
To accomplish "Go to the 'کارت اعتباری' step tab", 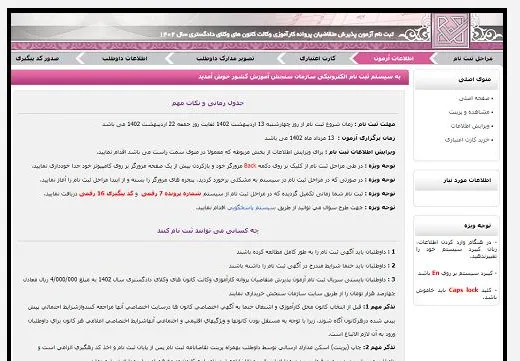I will pyautogui.click(x=317, y=59).
